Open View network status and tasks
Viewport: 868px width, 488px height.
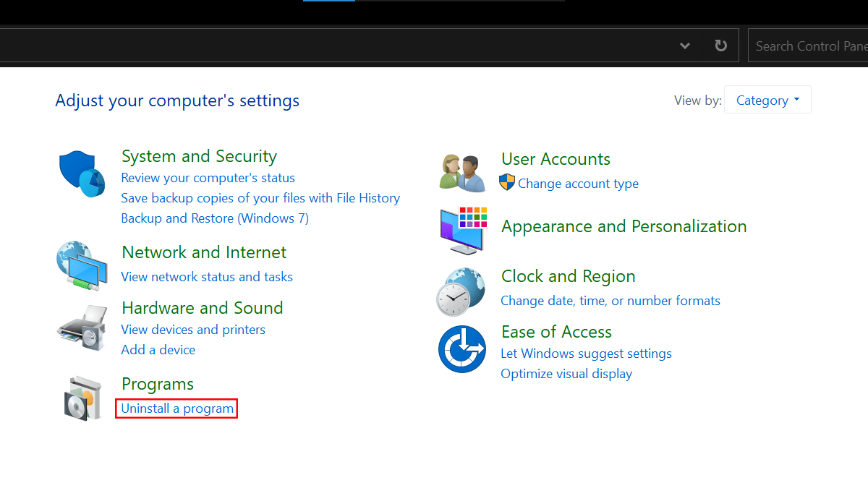coord(207,277)
